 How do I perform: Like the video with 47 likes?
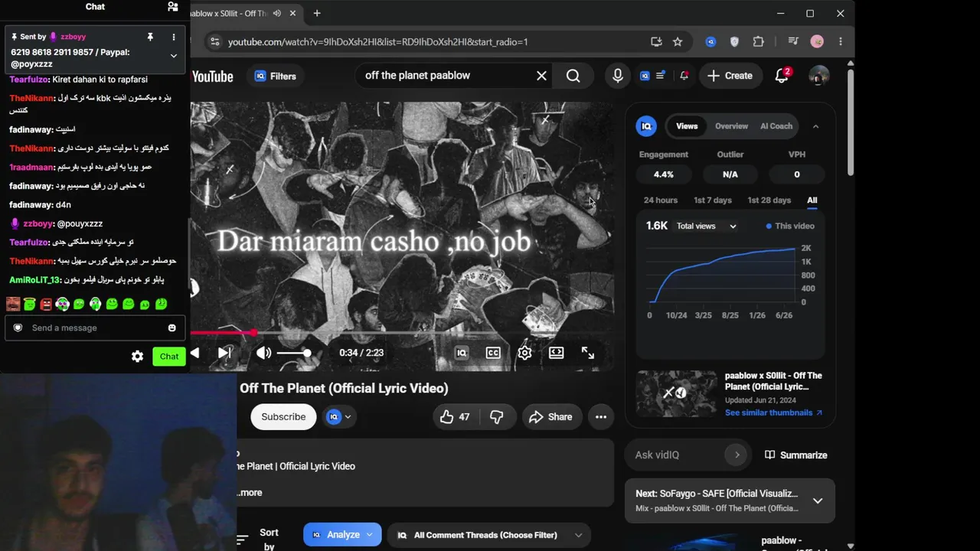click(455, 417)
